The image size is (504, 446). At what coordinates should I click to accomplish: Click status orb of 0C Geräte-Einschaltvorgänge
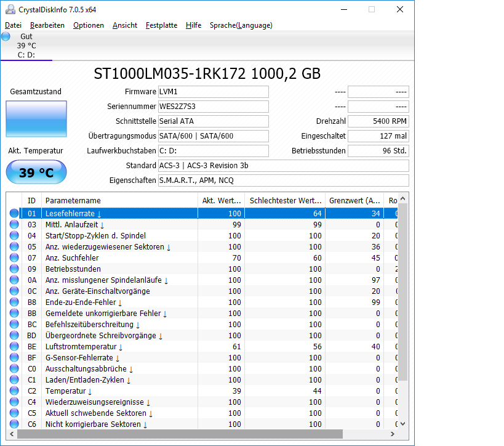coord(14,291)
